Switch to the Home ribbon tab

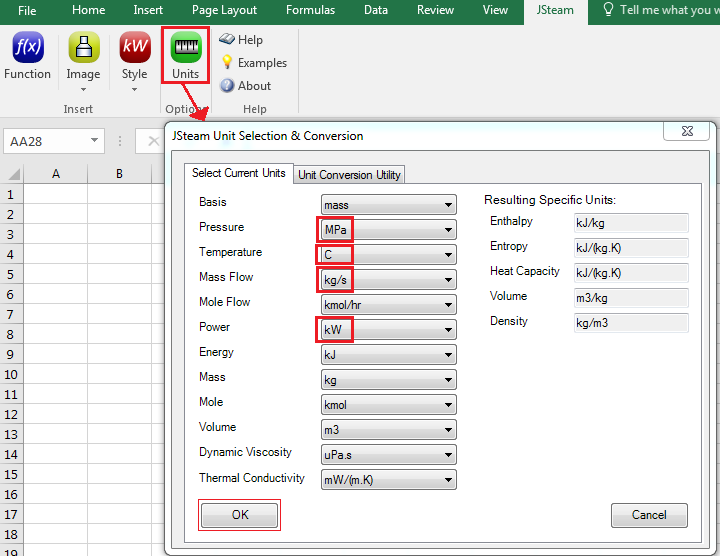pos(89,10)
